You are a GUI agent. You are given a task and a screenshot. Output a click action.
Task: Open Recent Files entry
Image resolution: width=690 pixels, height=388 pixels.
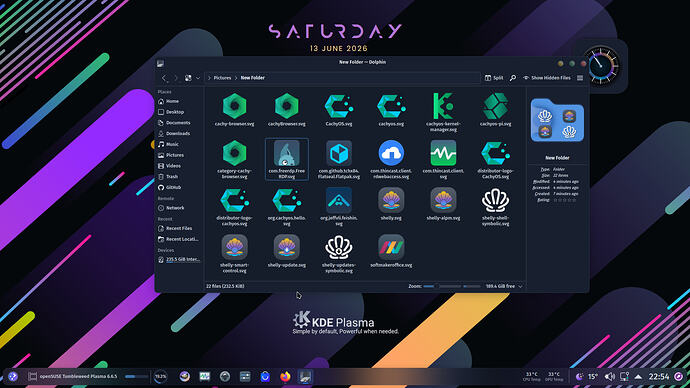[180, 228]
